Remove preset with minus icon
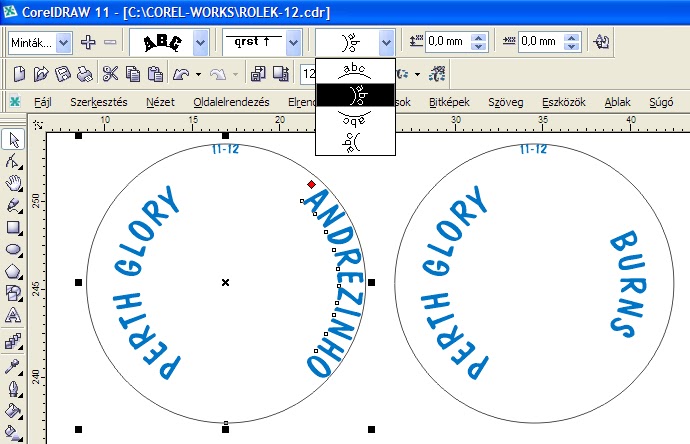This screenshot has width=690, height=444. tap(110, 42)
